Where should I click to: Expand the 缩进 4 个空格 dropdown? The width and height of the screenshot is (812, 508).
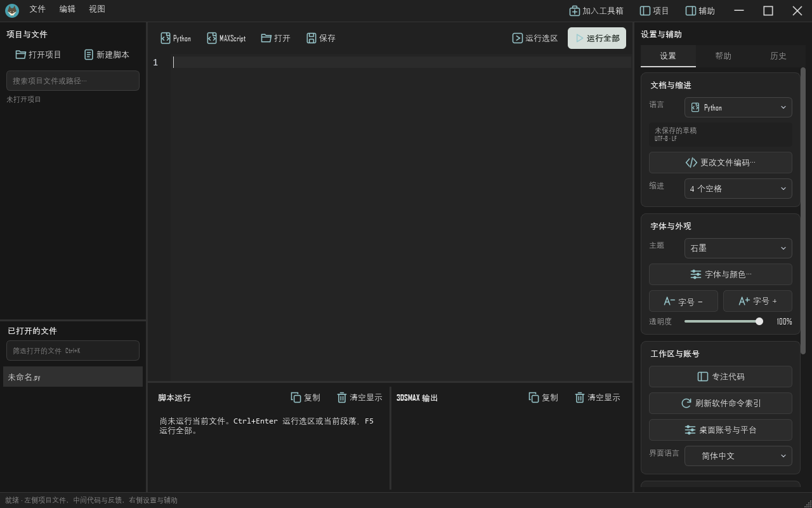pyautogui.click(x=738, y=189)
